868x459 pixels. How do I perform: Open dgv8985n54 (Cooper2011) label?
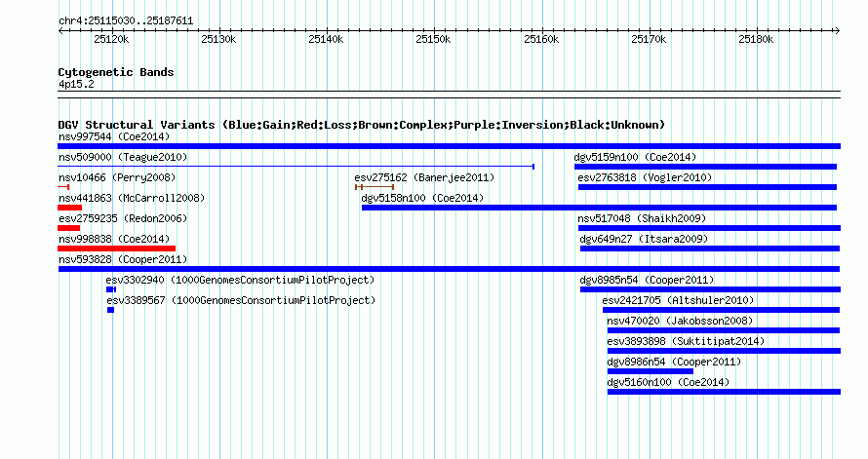click(647, 280)
